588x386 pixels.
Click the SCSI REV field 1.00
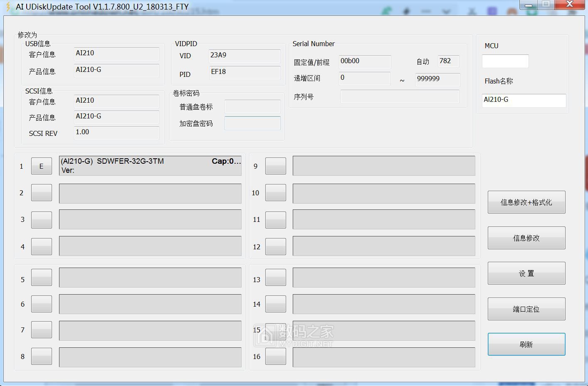(116, 133)
